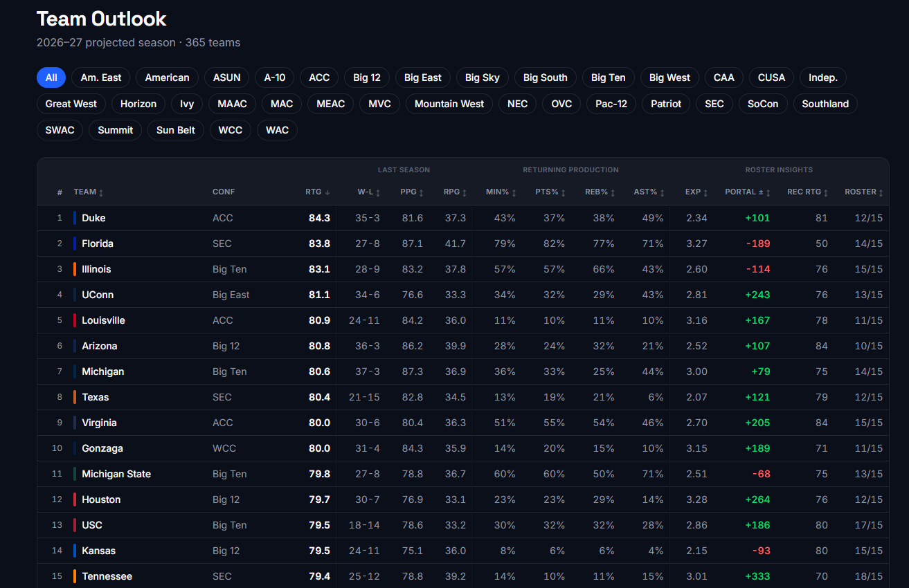This screenshot has width=909, height=588.
Task: Filter teams by ACC conference
Action: click(x=319, y=77)
